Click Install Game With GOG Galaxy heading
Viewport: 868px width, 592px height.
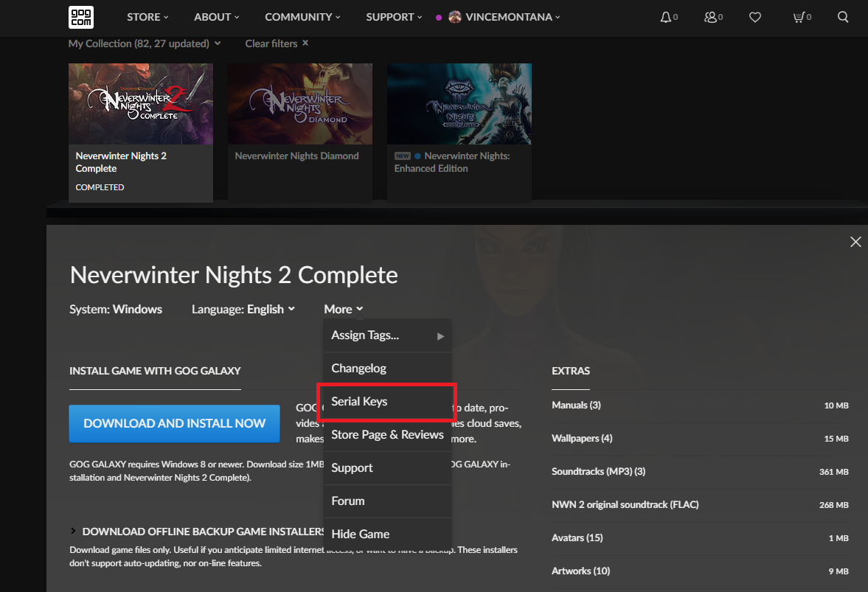155,372
